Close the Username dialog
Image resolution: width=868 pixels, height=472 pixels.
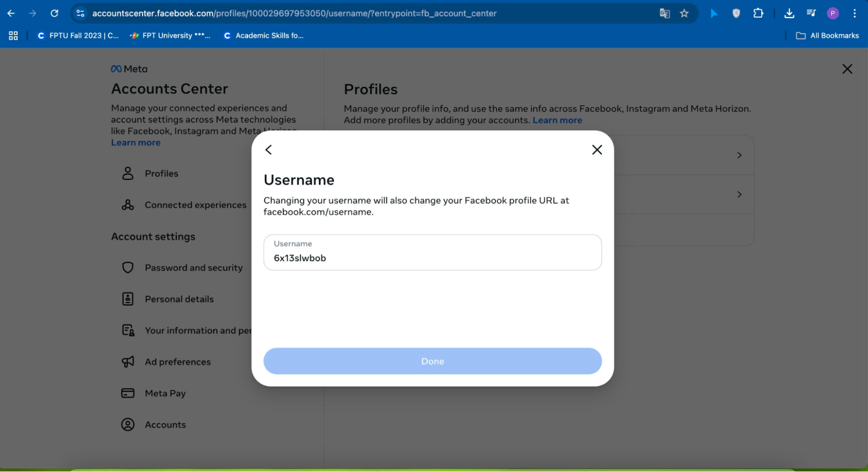(x=597, y=150)
